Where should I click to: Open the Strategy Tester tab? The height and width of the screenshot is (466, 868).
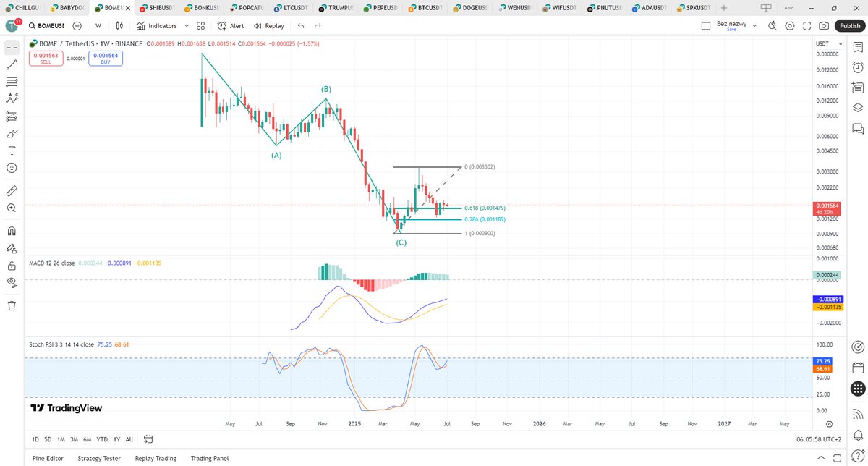[100, 458]
